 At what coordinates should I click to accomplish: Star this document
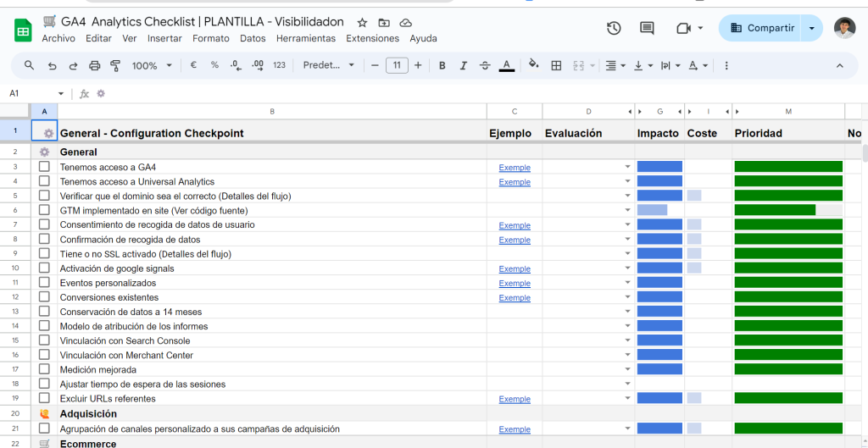tap(363, 23)
